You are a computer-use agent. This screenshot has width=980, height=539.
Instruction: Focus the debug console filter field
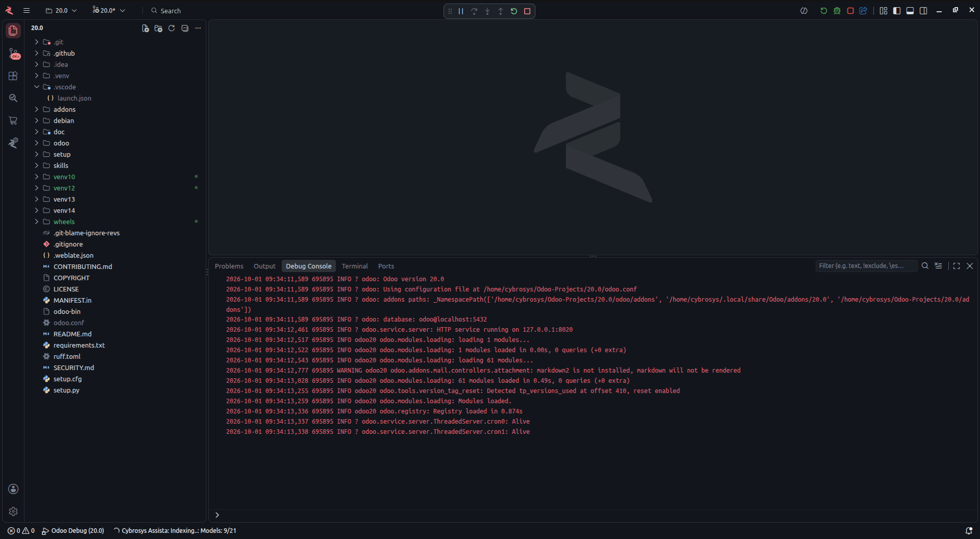click(x=866, y=266)
